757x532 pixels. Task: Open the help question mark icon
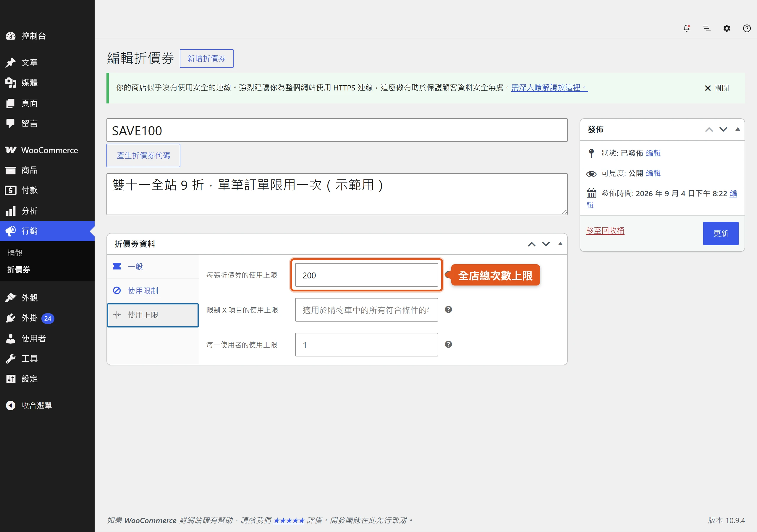tap(747, 28)
